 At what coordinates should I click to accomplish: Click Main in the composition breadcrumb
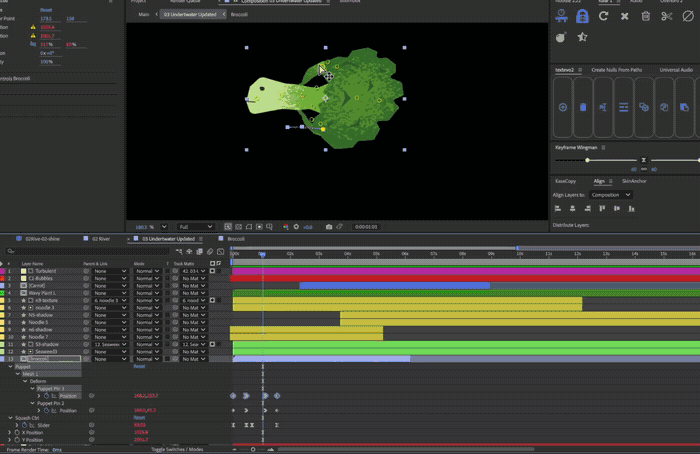coord(144,14)
